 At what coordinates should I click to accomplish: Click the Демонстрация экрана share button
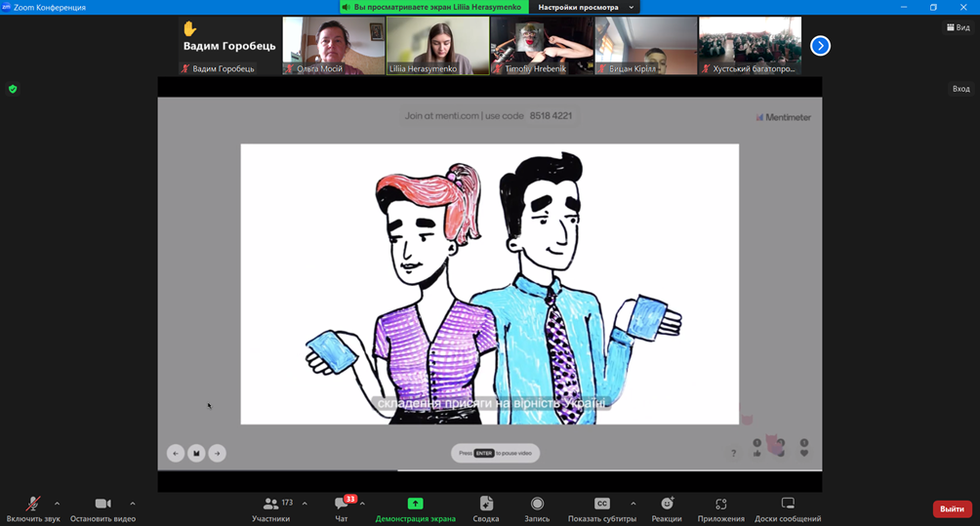415,508
